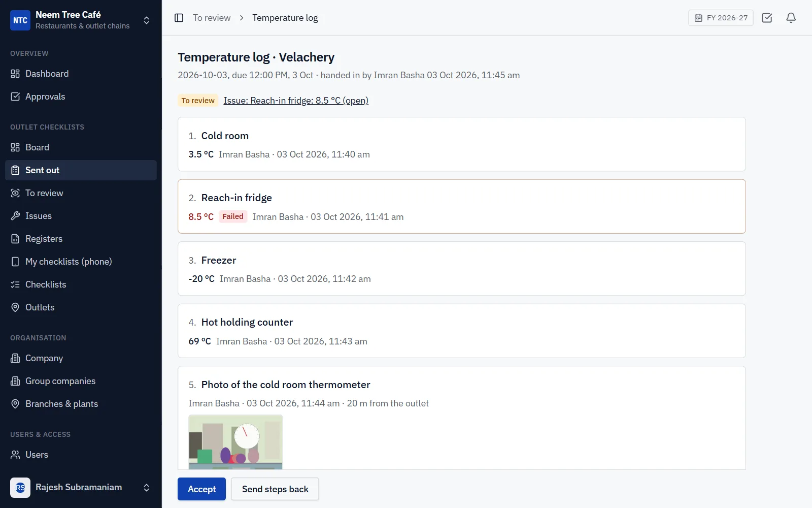Click the Dashboard grid icon
The image size is (812, 508).
[15, 74]
